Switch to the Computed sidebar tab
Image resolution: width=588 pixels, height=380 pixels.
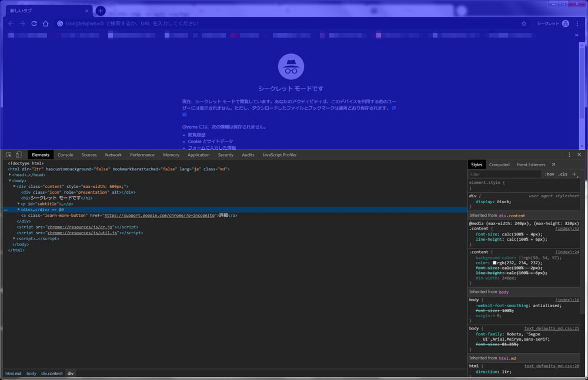[499, 164]
